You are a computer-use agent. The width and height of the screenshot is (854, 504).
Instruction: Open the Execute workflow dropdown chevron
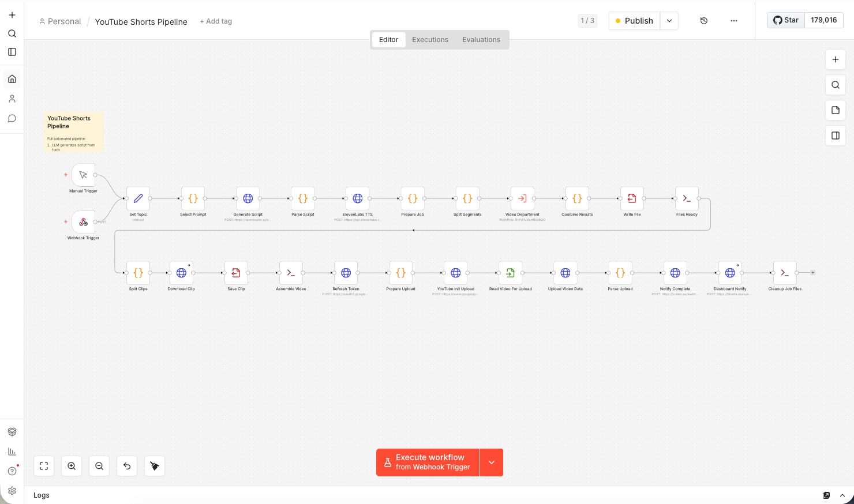click(492, 462)
